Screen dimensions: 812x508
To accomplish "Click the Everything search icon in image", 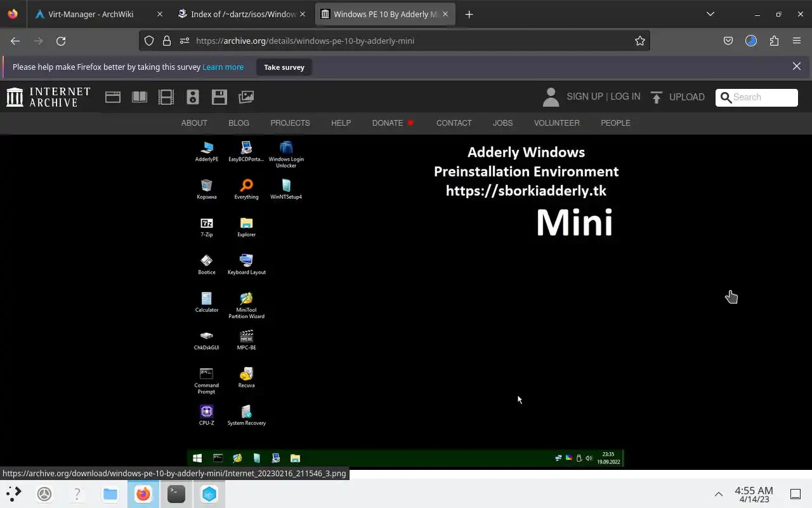I will point(246,189).
